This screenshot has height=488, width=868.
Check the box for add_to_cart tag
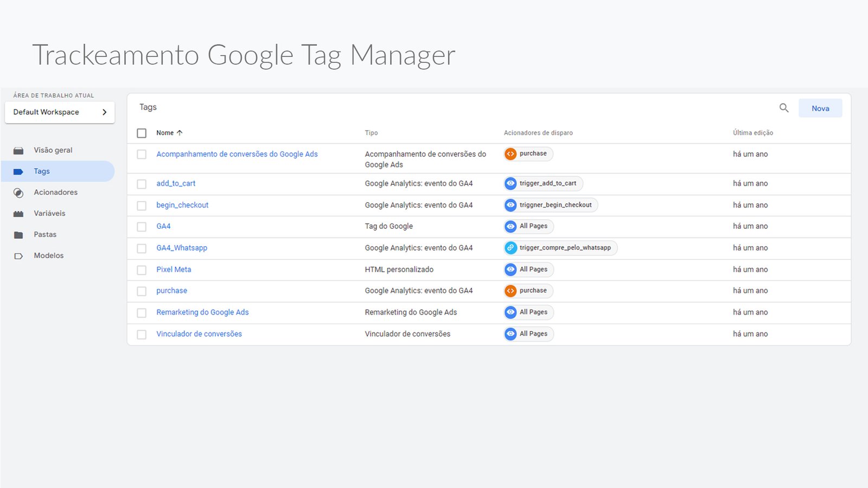click(142, 184)
